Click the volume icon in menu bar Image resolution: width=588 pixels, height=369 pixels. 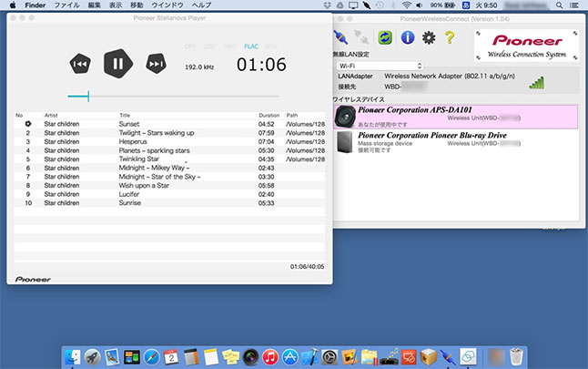420,5
